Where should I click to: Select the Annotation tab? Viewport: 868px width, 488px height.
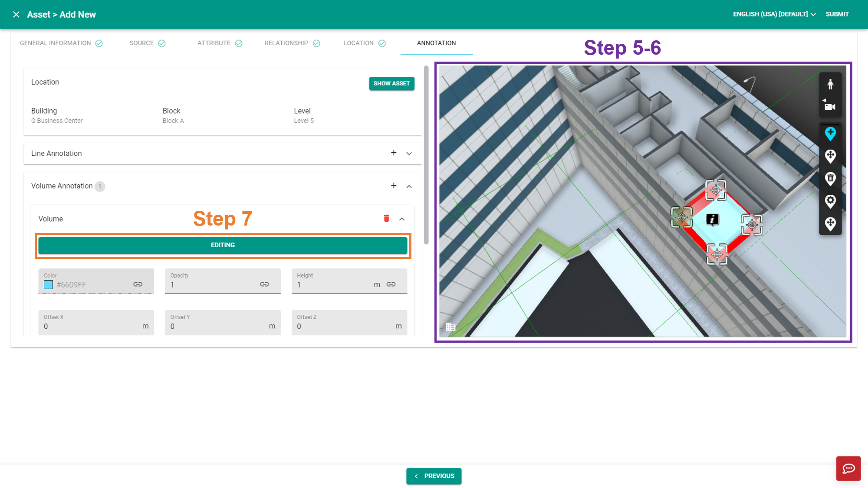(x=436, y=43)
